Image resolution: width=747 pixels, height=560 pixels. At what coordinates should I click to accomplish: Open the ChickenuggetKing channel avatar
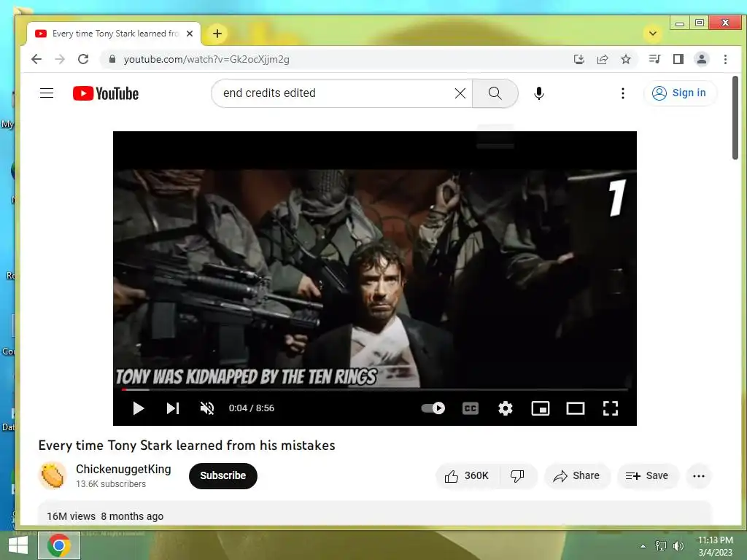(53, 475)
